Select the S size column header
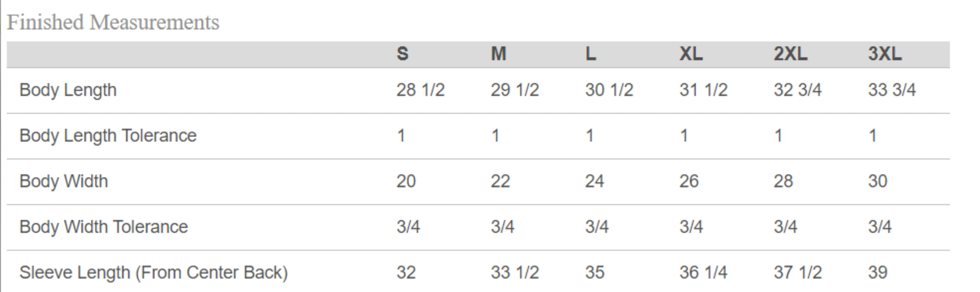Viewport: 980px width, 292px height. pos(402,54)
